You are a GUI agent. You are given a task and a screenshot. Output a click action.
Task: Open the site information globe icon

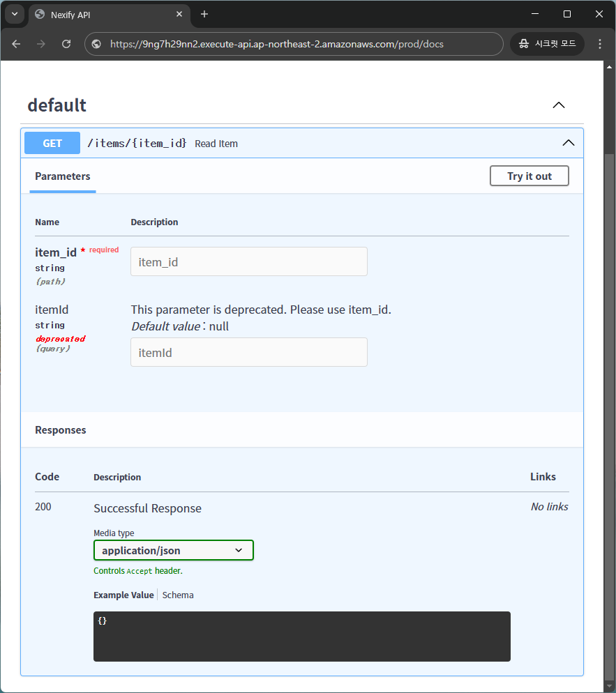pos(96,44)
